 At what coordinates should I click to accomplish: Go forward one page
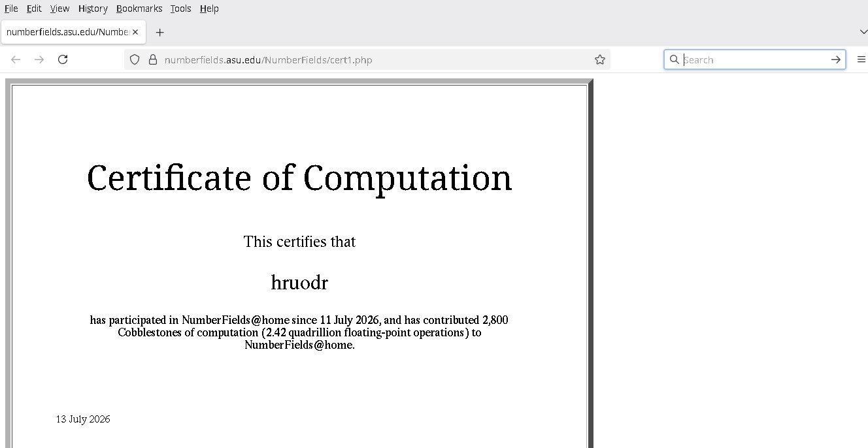[x=39, y=59]
